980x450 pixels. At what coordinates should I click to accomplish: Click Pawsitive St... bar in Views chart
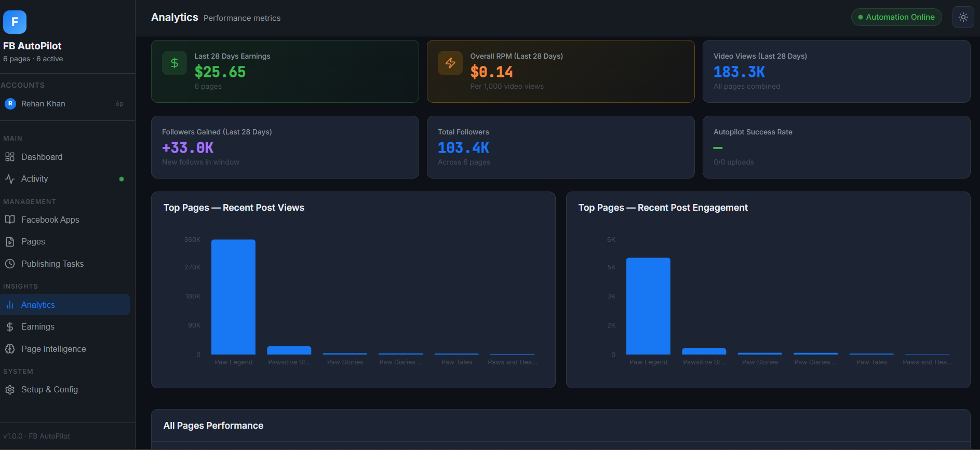click(289, 350)
